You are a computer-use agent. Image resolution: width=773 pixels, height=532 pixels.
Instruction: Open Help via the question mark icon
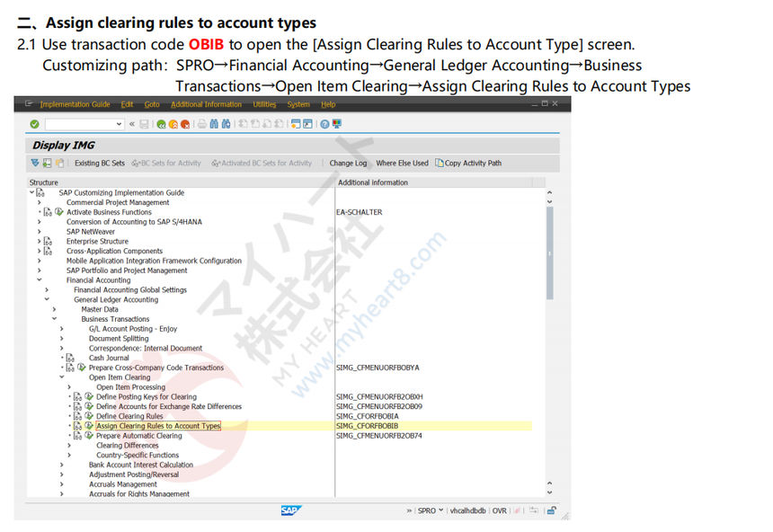pyautogui.click(x=324, y=124)
